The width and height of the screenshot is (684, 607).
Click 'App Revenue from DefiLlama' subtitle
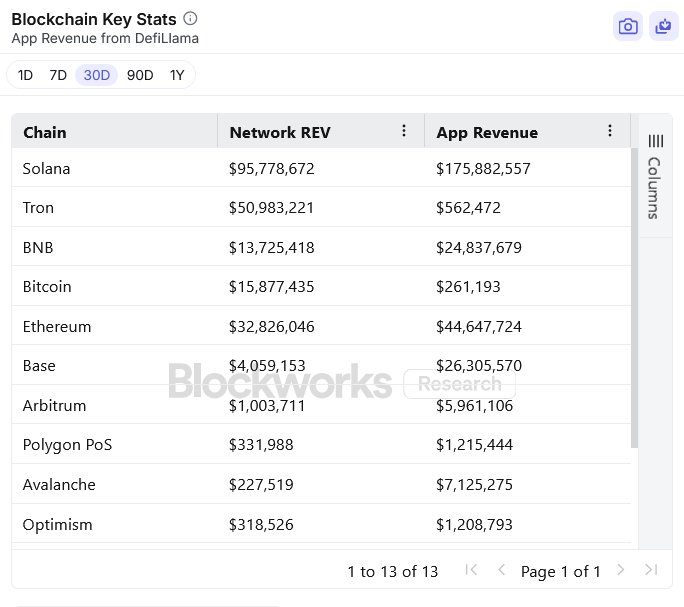click(105, 38)
